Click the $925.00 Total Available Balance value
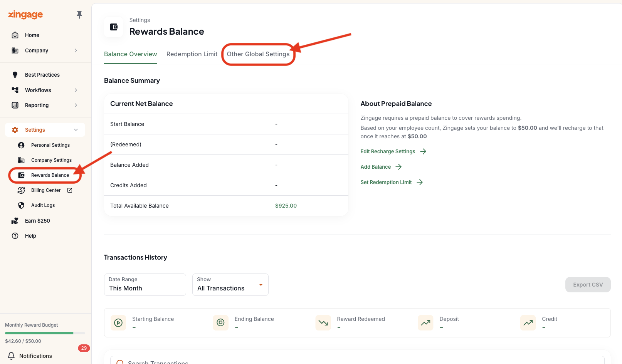Image resolution: width=622 pixels, height=364 pixels. [286, 206]
